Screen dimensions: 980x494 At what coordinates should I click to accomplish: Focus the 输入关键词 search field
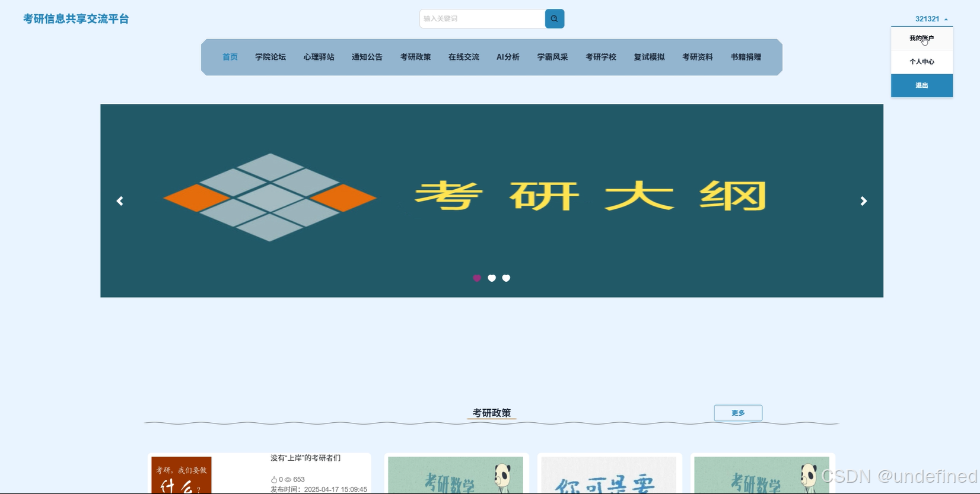point(482,18)
